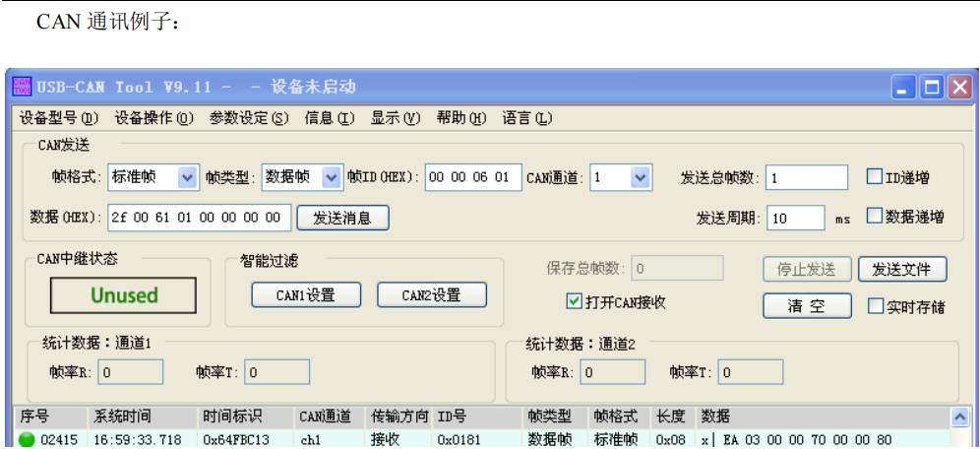Viewport: 980px width, 449px height.
Task: Click the CAN1设置 button
Action: point(305,294)
